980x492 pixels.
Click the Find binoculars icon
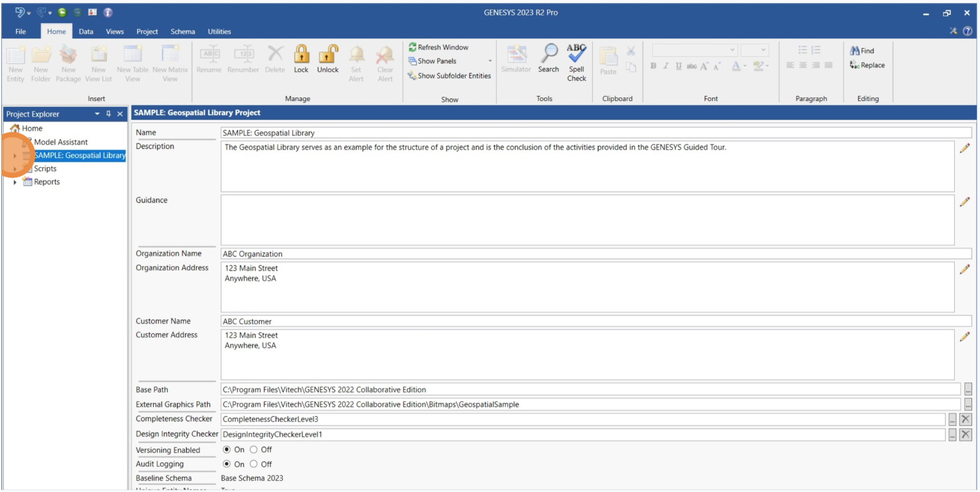[855, 51]
